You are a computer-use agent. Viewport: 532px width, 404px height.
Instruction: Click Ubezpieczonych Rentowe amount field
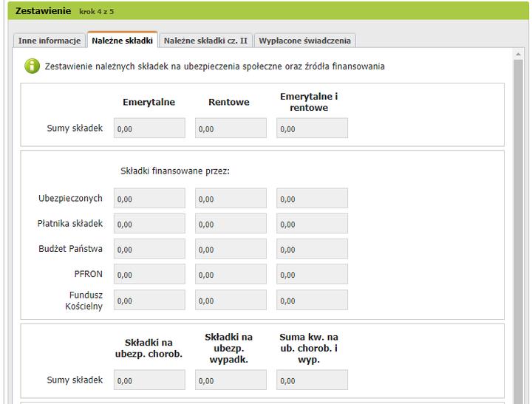click(231, 199)
